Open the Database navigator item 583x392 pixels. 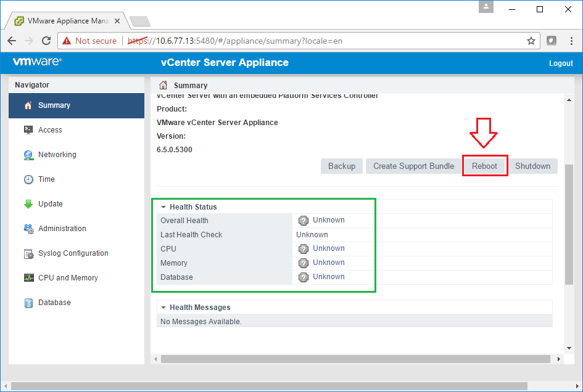pos(76,303)
